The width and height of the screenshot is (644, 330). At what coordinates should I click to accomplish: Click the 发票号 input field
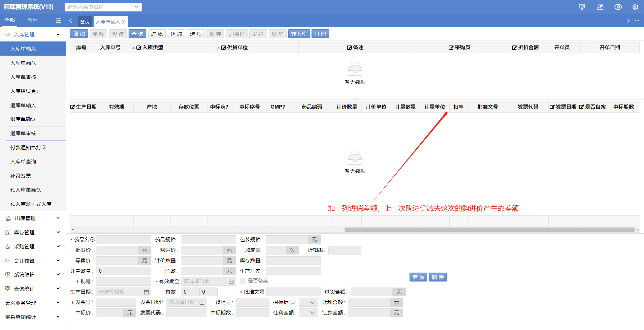(x=116, y=302)
